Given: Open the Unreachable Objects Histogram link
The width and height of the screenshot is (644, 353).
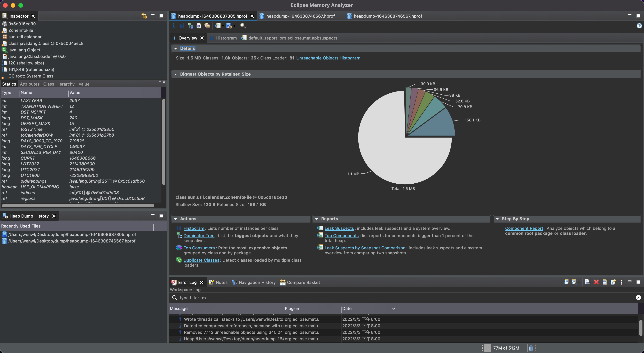Looking at the screenshot, I should (x=328, y=58).
